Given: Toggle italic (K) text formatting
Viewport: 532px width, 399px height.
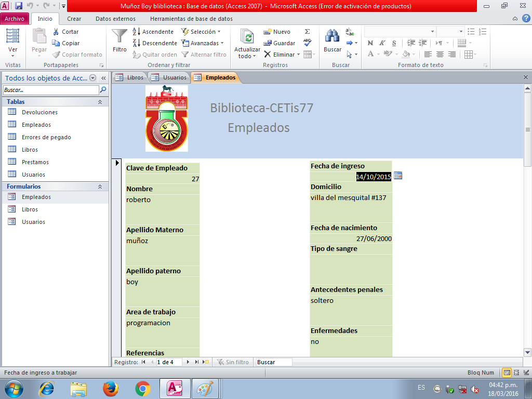Looking at the screenshot, I should [382, 43].
